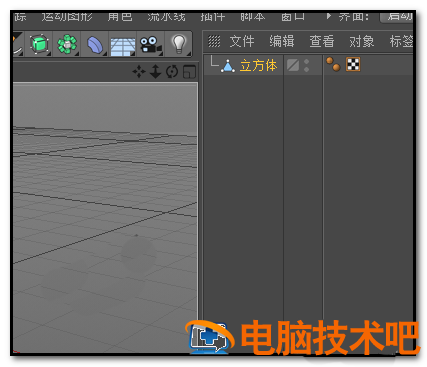
Task: Add a floor environment object
Action: pos(123,46)
